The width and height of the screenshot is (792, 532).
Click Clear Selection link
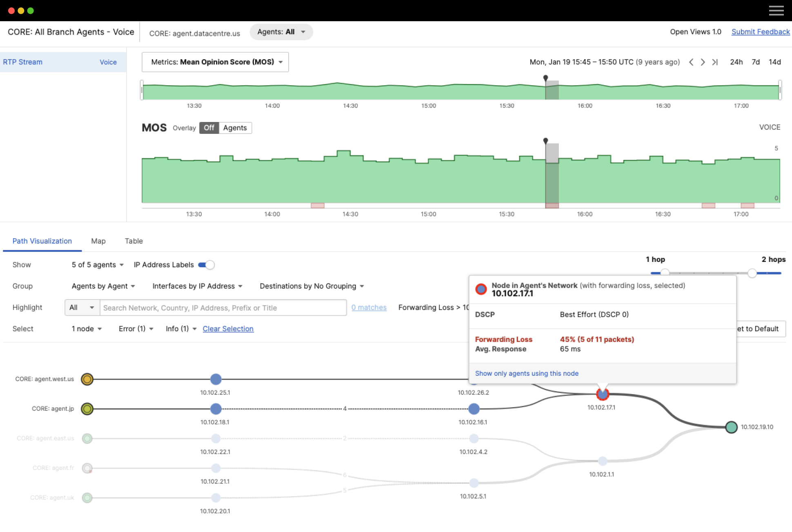[x=228, y=329]
